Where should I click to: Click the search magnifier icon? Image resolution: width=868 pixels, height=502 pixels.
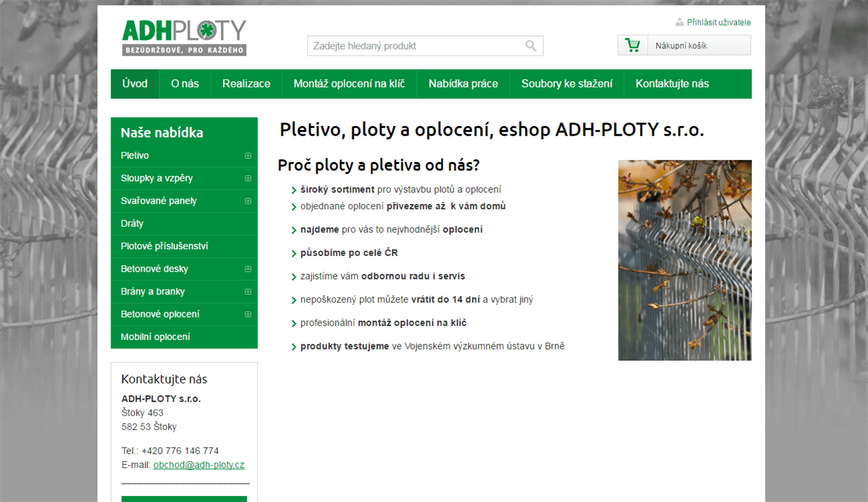[530, 46]
